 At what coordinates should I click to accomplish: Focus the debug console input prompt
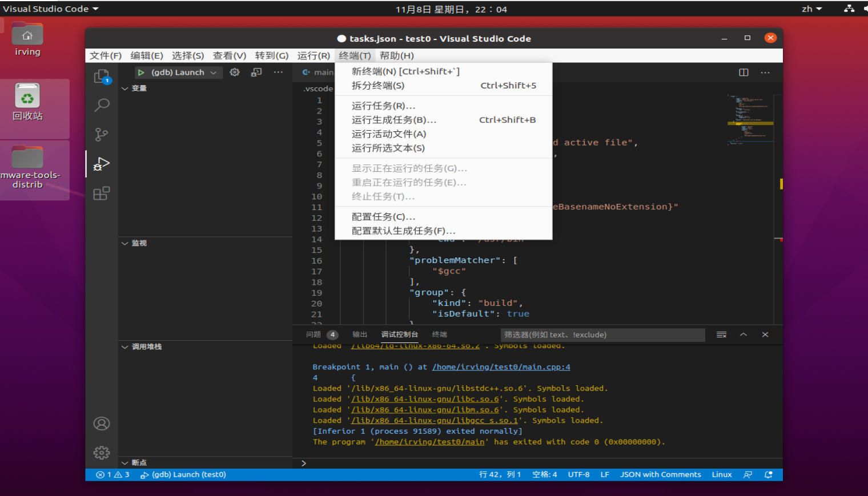[537, 463]
